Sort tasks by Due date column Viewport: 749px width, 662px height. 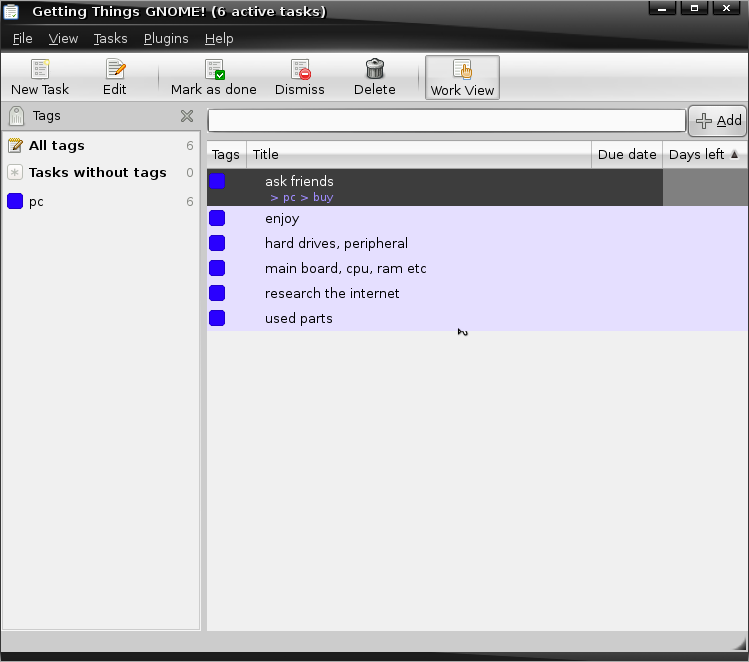pos(626,155)
